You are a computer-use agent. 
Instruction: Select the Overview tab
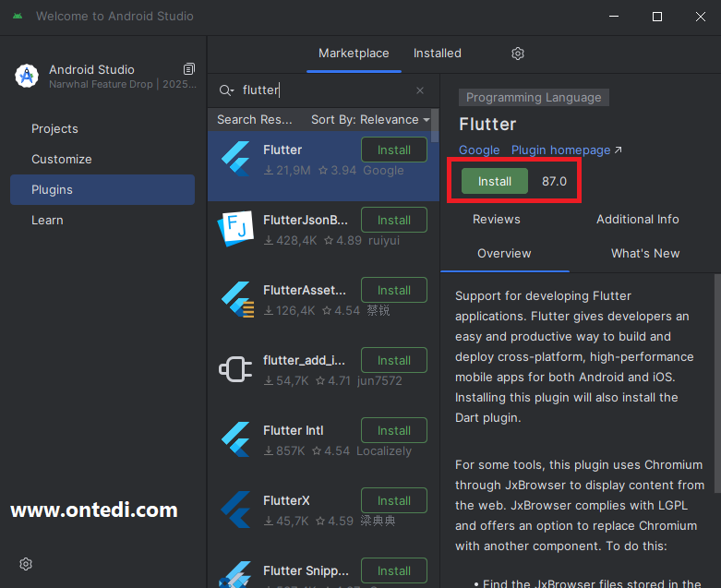click(x=504, y=253)
